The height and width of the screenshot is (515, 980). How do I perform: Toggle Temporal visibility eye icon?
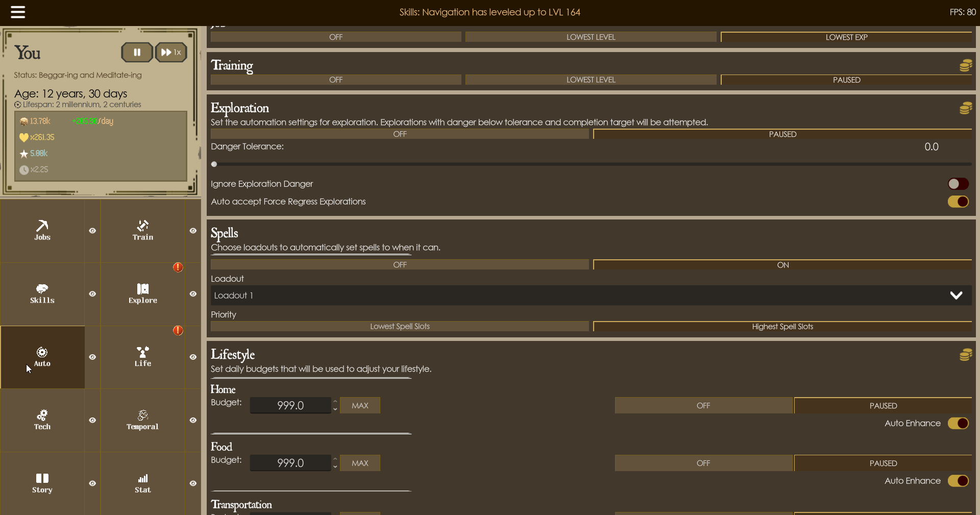(193, 421)
